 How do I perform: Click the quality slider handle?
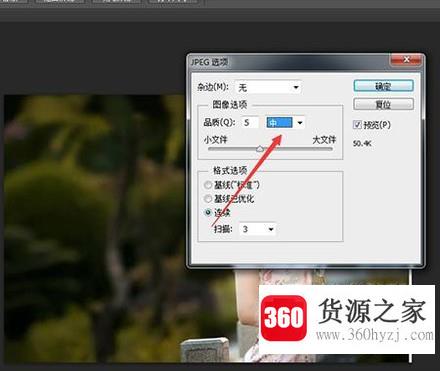tap(260, 149)
